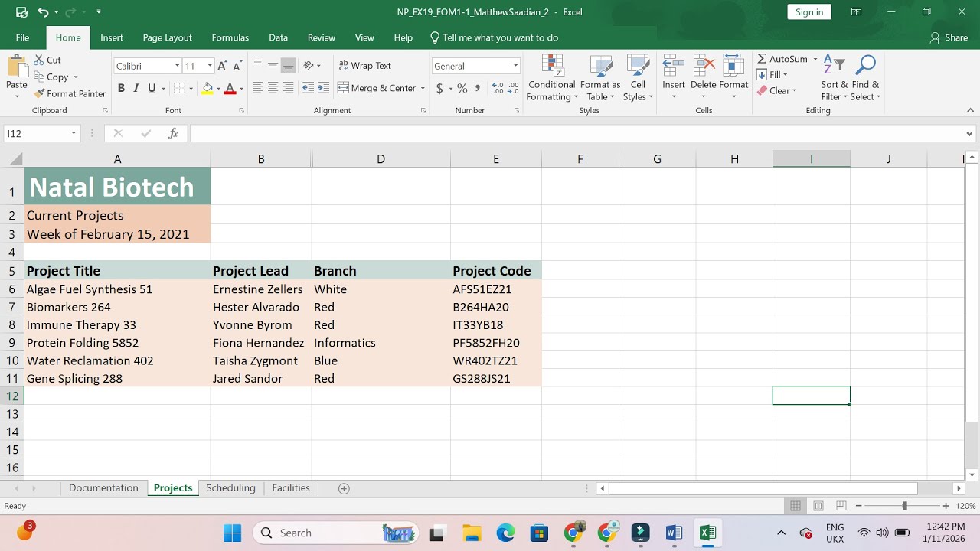The width and height of the screenshot is (980, 551).
Task: Open Format as Table gallery
Action: pos(600,78)
